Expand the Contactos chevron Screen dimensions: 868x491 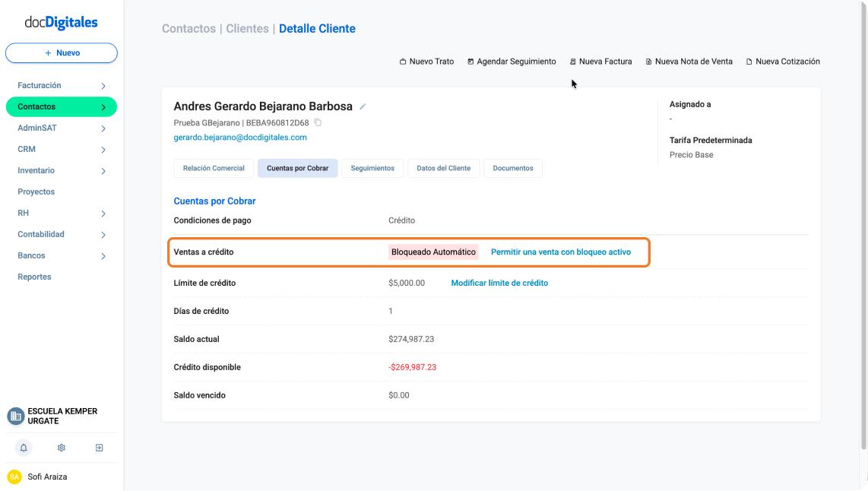point(103,107)
